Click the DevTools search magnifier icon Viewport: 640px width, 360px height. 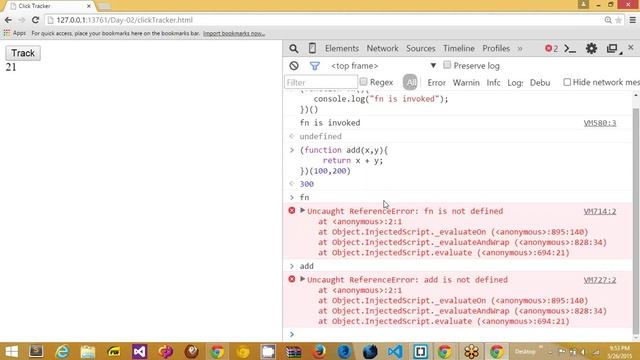click(293, 49)
